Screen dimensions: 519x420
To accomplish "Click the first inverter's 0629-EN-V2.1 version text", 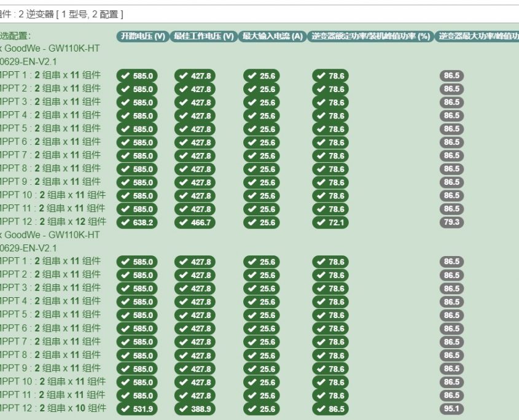I will point(28,62).
